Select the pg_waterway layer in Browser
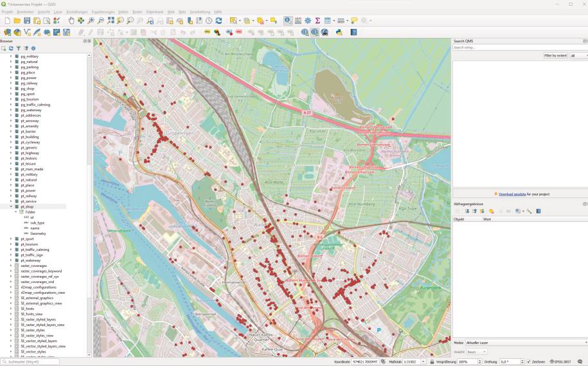The height and width of the screenshot is (366, 588). pos(31,110)
